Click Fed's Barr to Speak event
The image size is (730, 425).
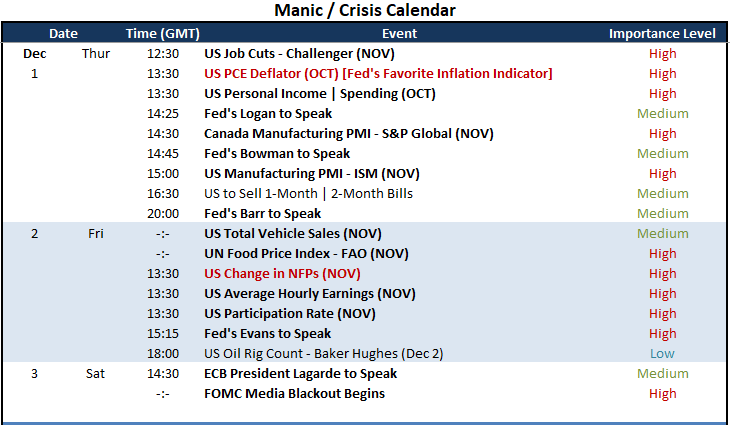[262, 214]
